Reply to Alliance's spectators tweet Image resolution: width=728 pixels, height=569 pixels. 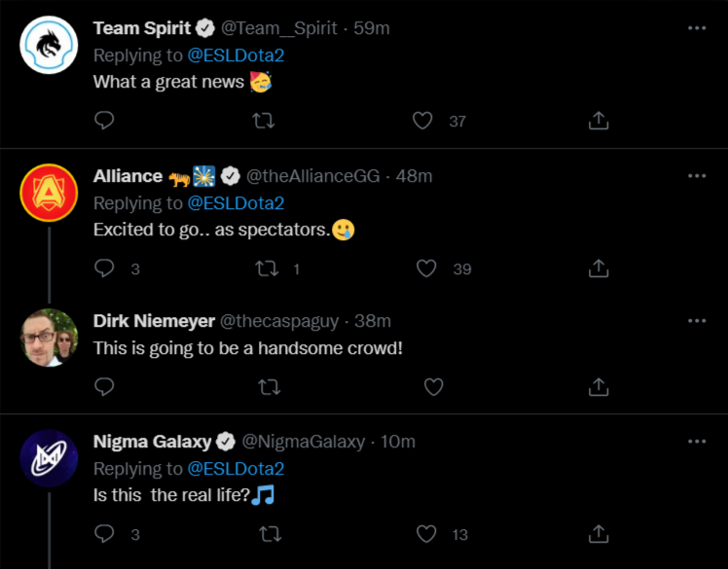click(x=104, y=268)
